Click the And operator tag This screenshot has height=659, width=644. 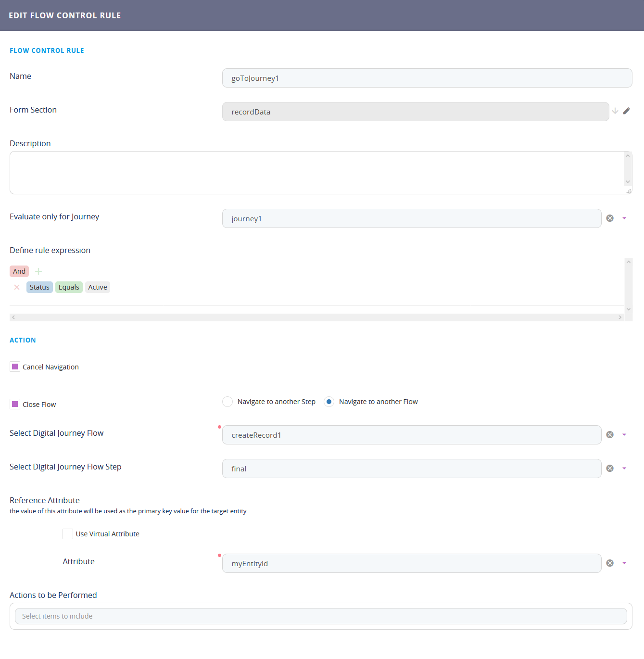pyautogui.click(x=19, y=271)
